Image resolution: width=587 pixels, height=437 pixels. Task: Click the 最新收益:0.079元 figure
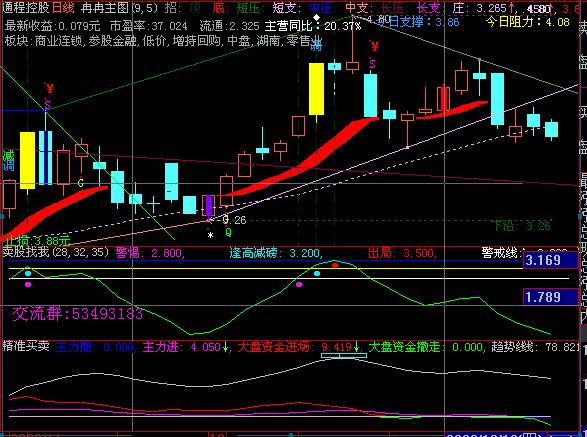pos(52,26)
